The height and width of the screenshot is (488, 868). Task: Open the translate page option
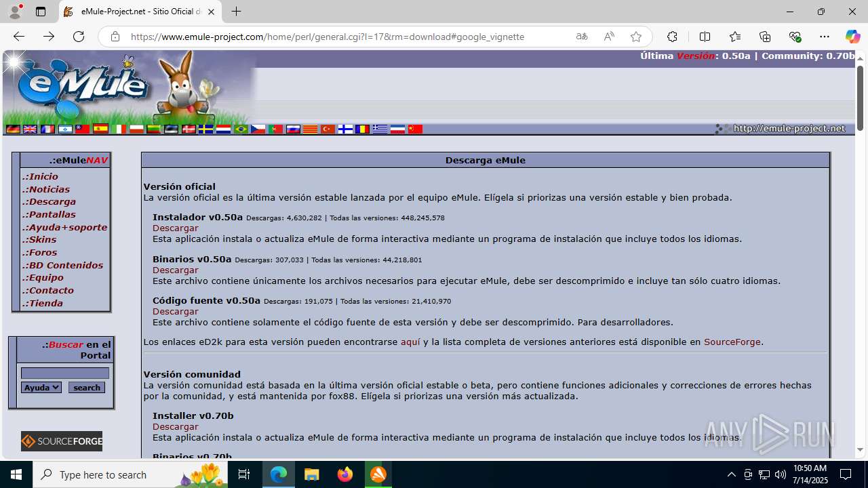pos(582,37)
